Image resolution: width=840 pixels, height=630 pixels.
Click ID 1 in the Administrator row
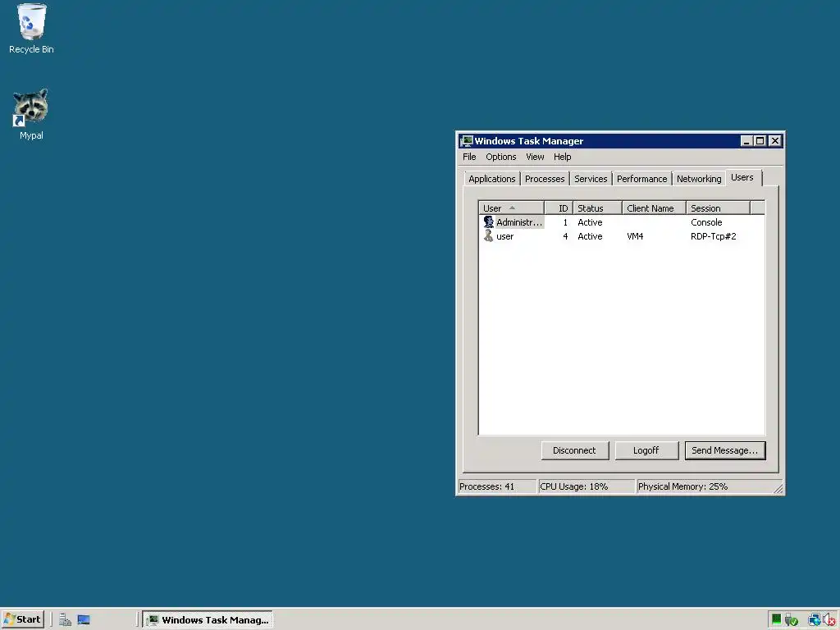[565, 222]
